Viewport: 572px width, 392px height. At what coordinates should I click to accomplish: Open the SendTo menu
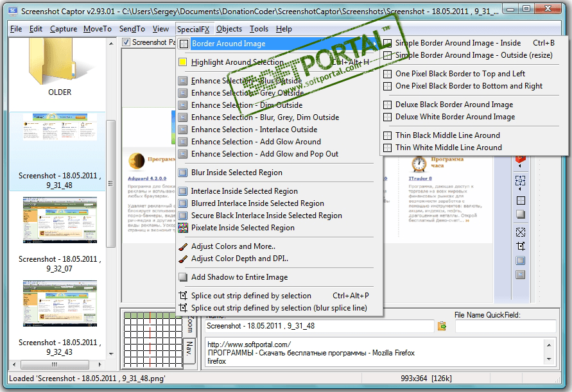click(x=132, y=29)
